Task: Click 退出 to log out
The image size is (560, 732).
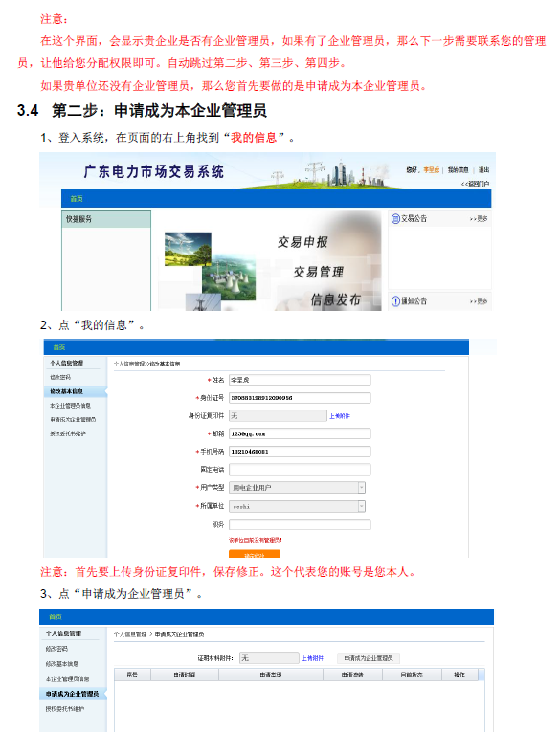Action: pyautogui.click(x=483, y=170)
